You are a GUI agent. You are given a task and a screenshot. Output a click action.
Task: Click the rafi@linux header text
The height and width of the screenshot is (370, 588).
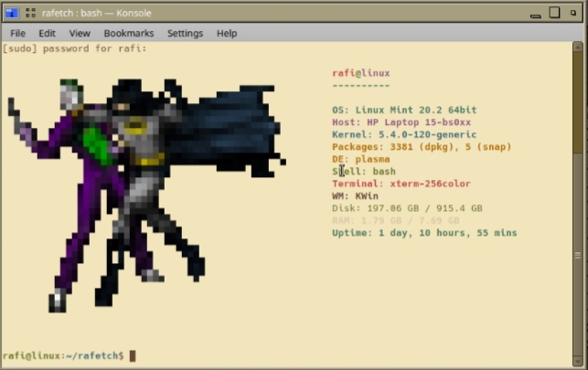point(360,73)
